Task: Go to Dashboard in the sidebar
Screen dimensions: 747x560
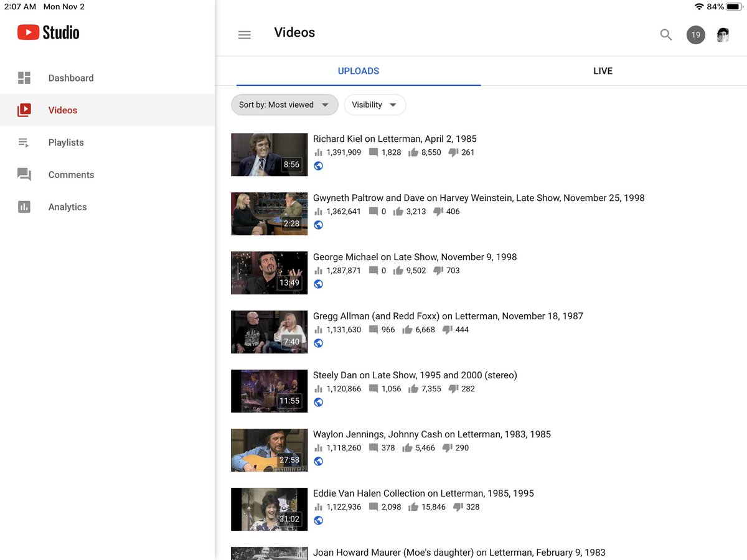Action: coord(107,78)
